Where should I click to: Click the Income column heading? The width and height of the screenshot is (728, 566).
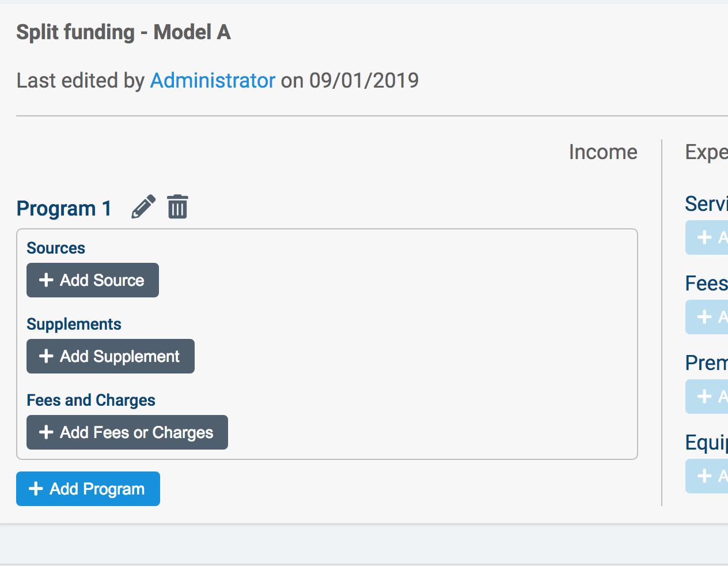click(603, 152)
